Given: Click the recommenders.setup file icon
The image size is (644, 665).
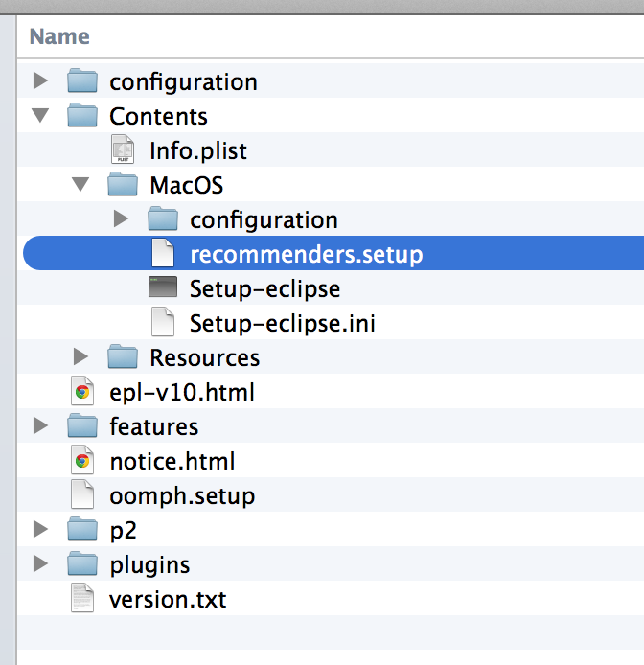Looking at the screenshot, I should (163, 253).
